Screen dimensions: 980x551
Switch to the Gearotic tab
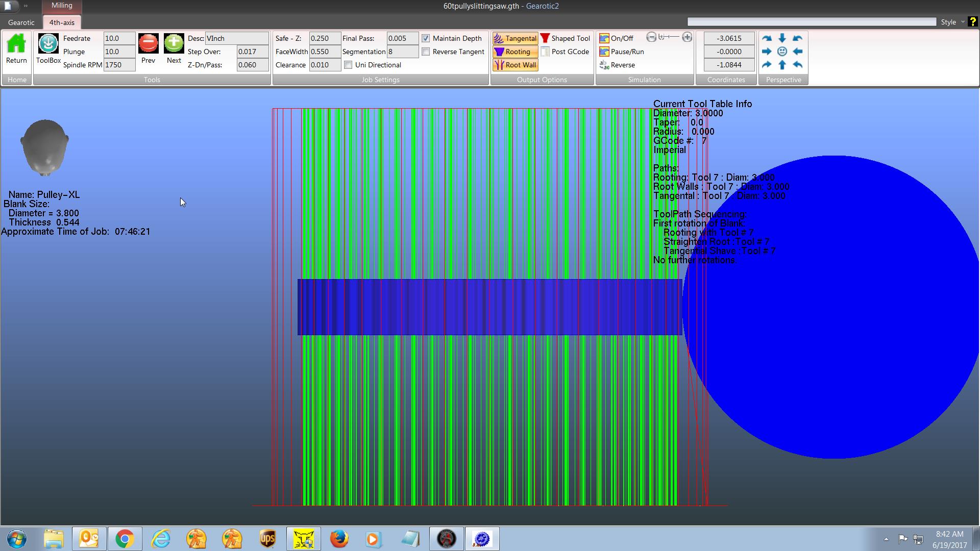21,22
